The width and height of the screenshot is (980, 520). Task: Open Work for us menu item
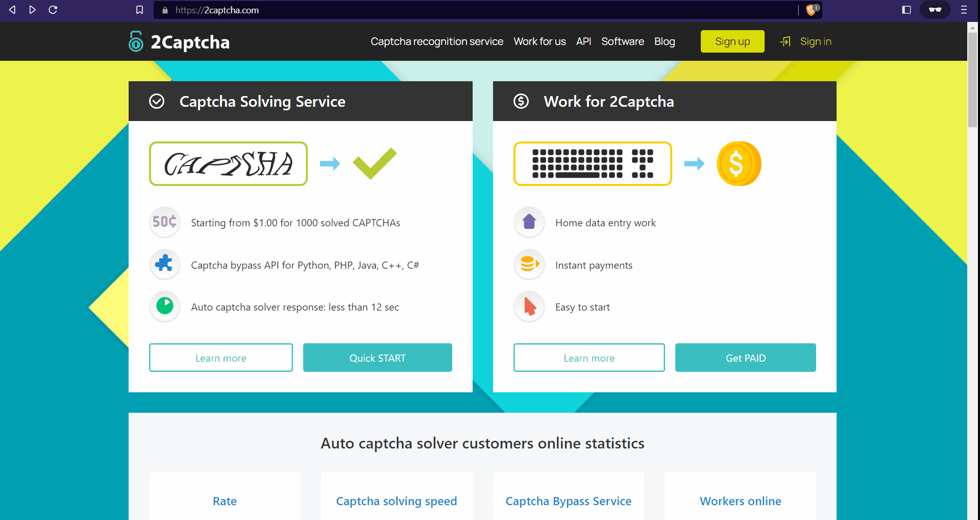click(540, 41)
